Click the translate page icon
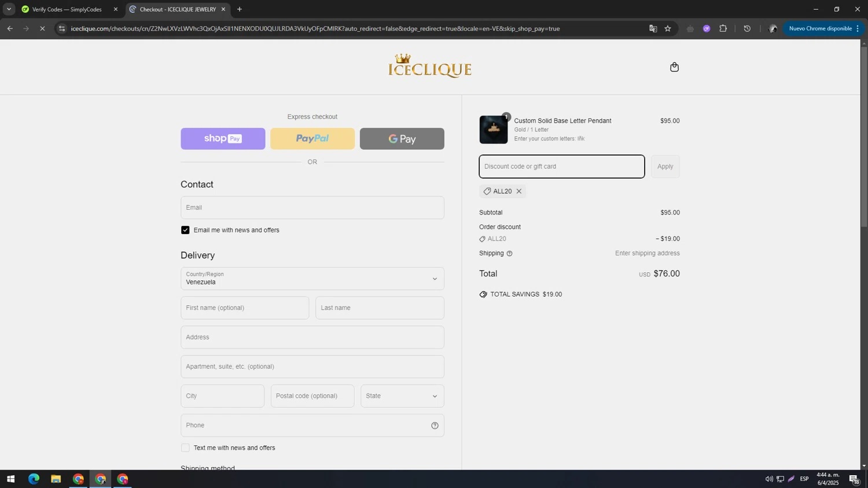The width and height of the screenshot is (868, 488). [x=653, y=28]
